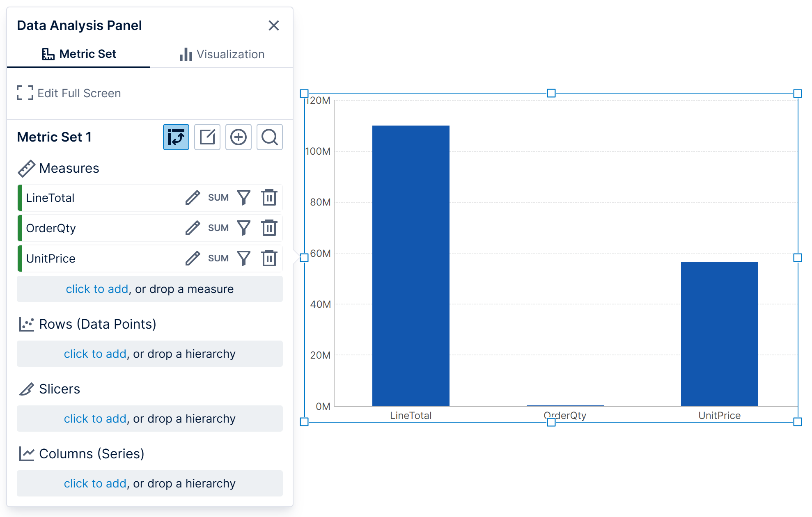Screen dimensions: 812x517
Task: Click the Rows scatter plot icon
Action: tap(27, 324)
